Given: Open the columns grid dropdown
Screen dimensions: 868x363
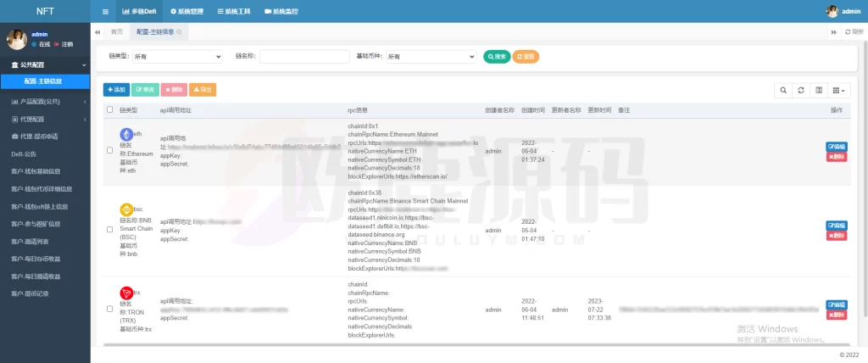Looking at the screenshot, I should pos(839,91).
